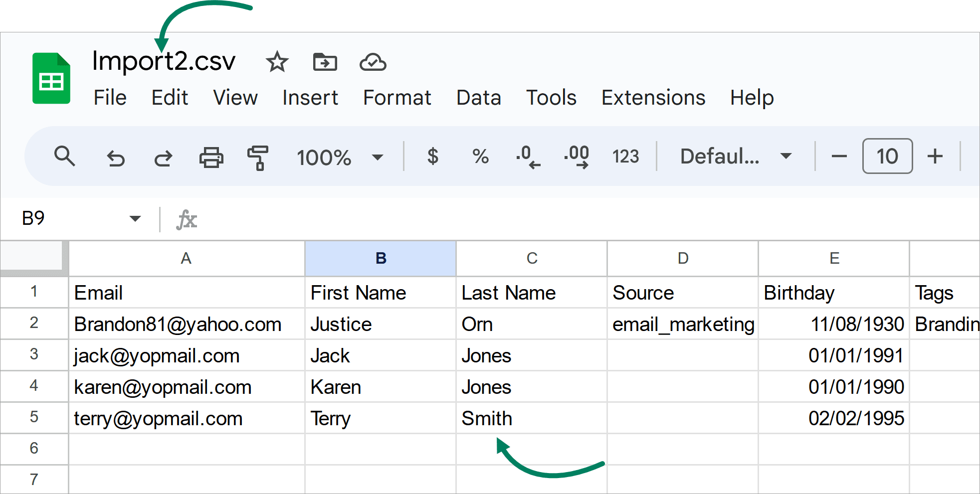This screenshot has width=980, height=494.
Task: Open more number formats (123)
Action: point(625,157)
